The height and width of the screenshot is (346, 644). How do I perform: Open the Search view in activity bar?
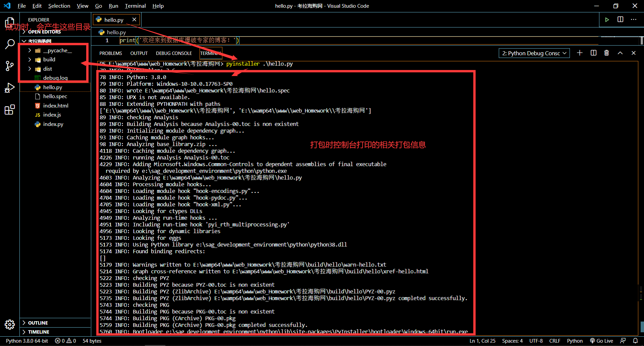coord(10,44)
